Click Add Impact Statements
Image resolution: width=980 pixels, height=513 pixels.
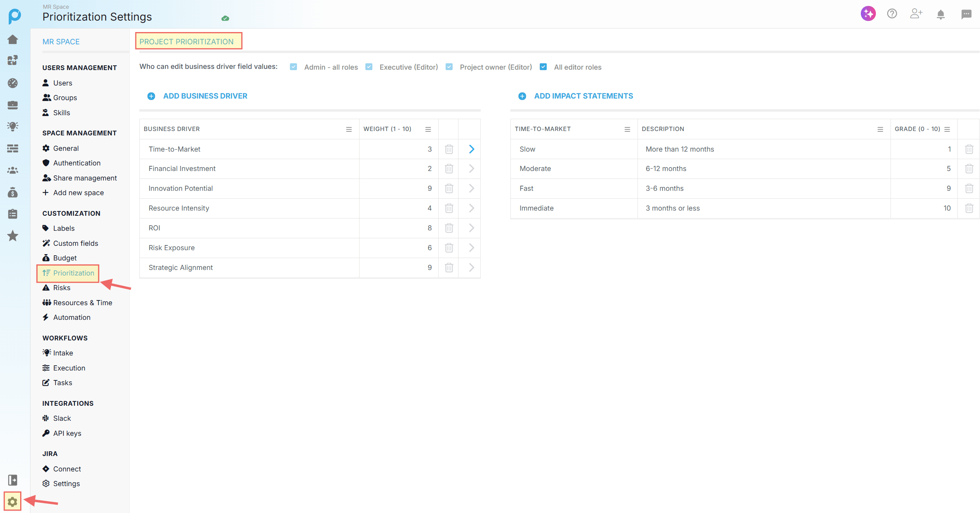[x=583, y=96]
